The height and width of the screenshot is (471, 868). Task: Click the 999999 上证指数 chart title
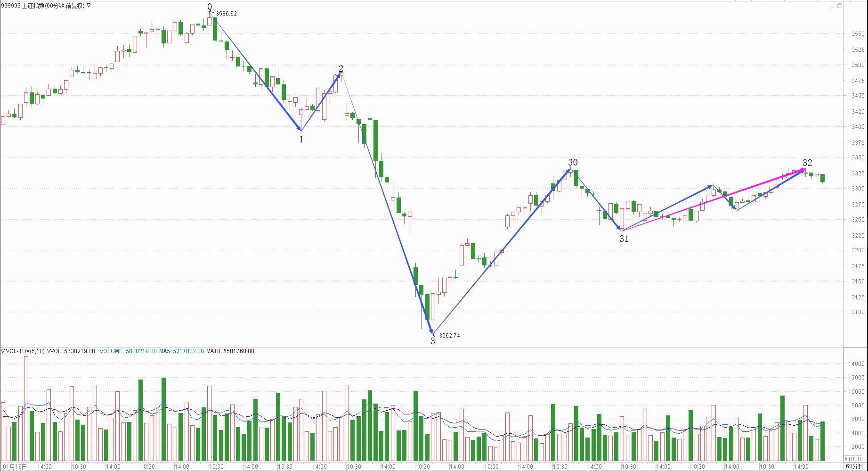[x=43, y=6]
